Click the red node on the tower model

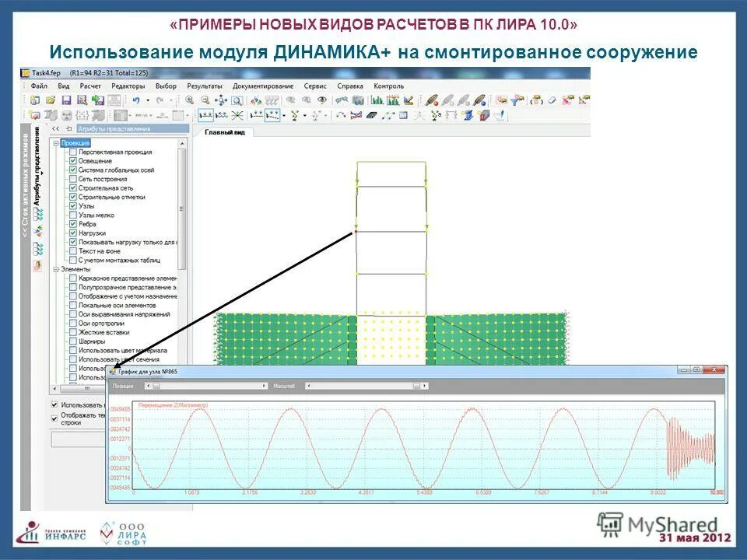click(356, 232)
